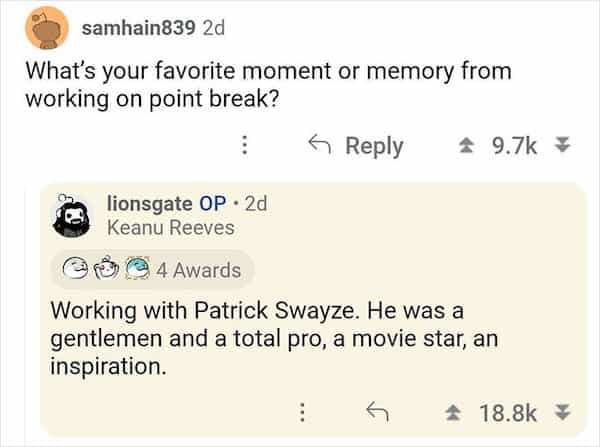
Task: Click the blue OP badge
Action: tap(213, 203)
